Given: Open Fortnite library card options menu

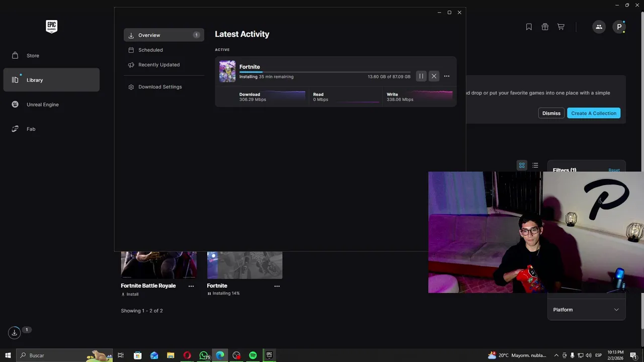Looking at the screenshot, I should pos(277,286).
